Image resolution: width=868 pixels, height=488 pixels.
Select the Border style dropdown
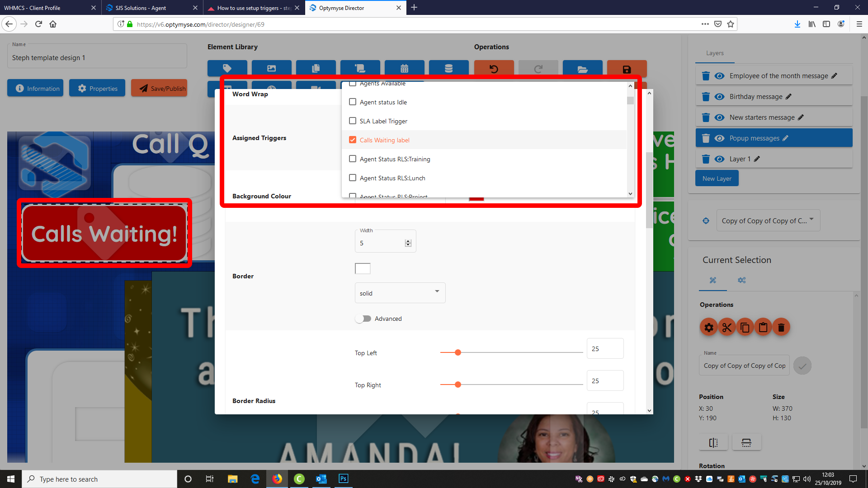[x=400, y=292]
